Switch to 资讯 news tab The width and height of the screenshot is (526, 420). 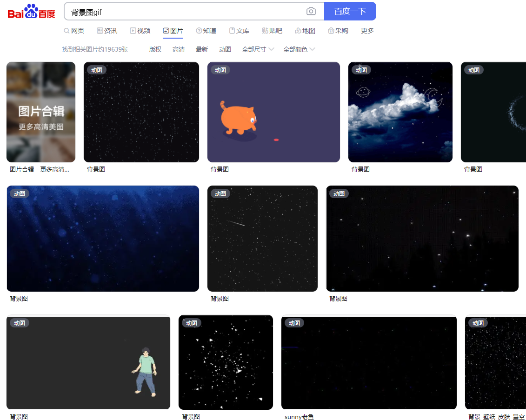coord(107,31)
